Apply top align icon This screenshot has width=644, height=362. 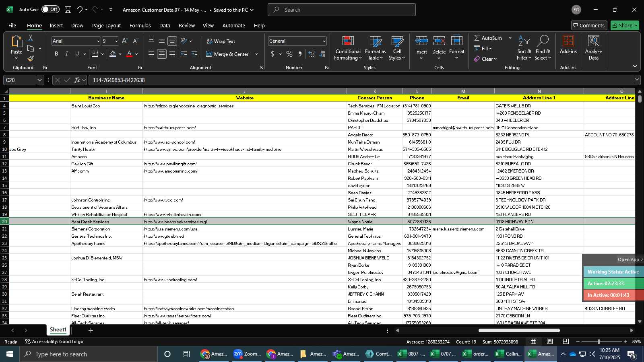tap(151, 41)
